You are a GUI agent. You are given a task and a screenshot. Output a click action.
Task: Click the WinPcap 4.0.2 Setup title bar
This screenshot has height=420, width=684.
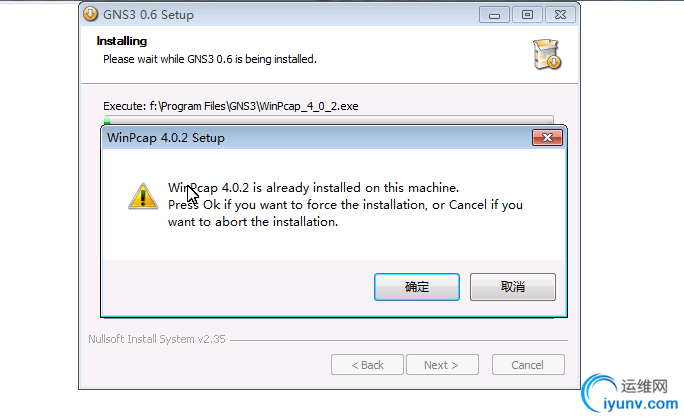click(300, 138)
